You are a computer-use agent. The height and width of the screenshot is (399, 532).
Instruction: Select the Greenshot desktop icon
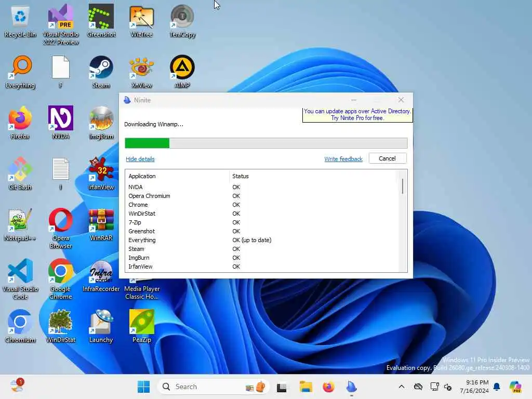coord(101,21)
